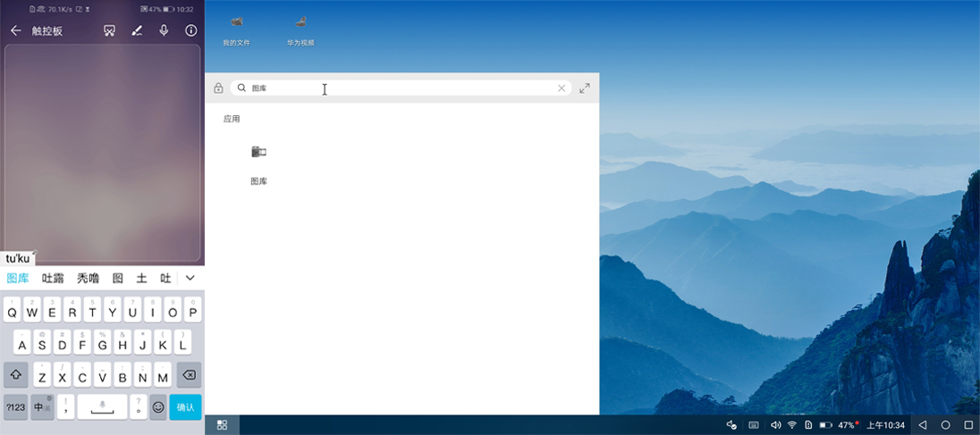This screenshot has width=980, height=435.
Task: Click the magnifier icon in search box
Action: 241,88
